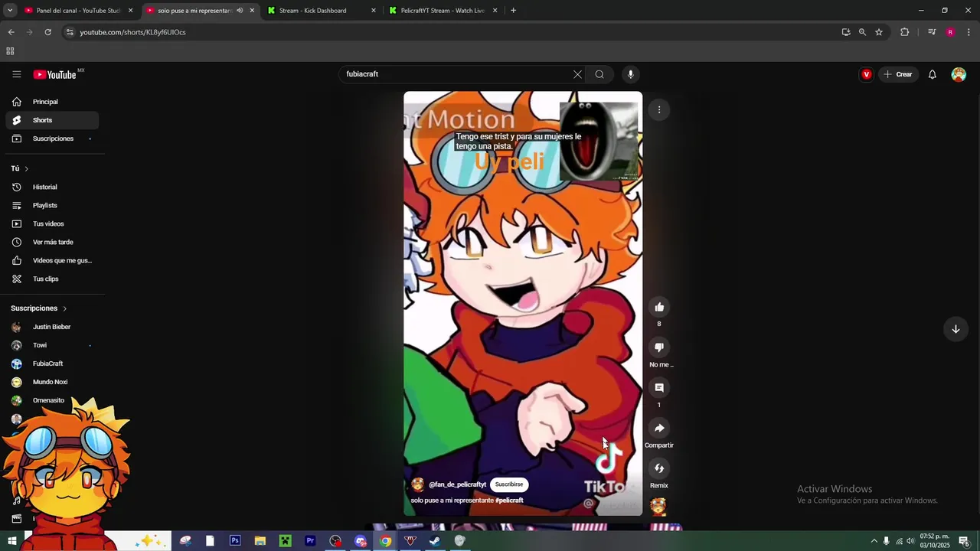Open Tus clips in the sidebar
The image size is (980, 551).
(52, 279)
